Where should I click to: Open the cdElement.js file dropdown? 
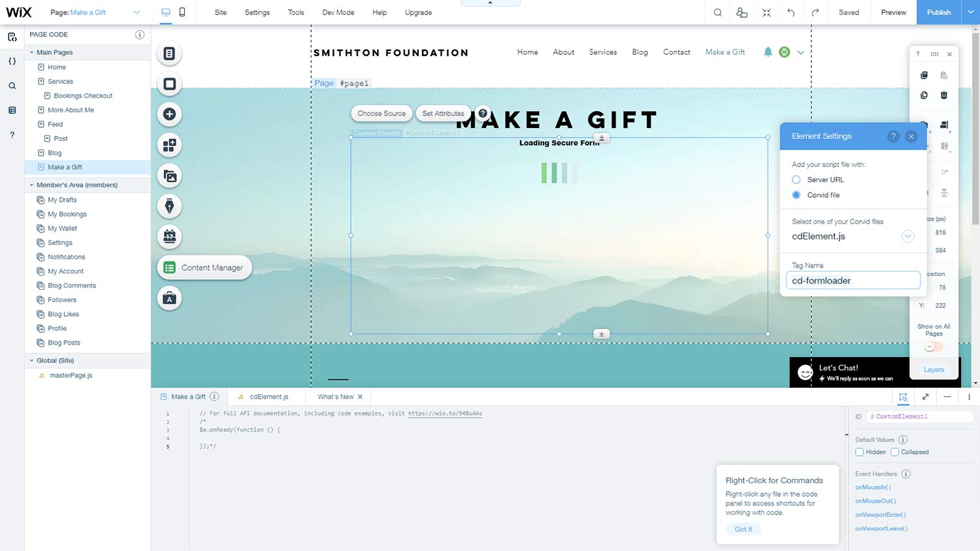[x=907, y=236]
